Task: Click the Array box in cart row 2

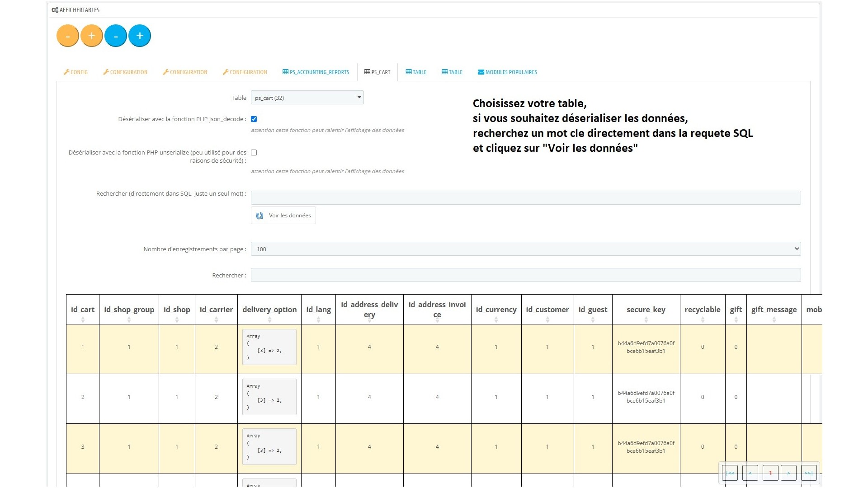Action: click(x=269, y=397)
